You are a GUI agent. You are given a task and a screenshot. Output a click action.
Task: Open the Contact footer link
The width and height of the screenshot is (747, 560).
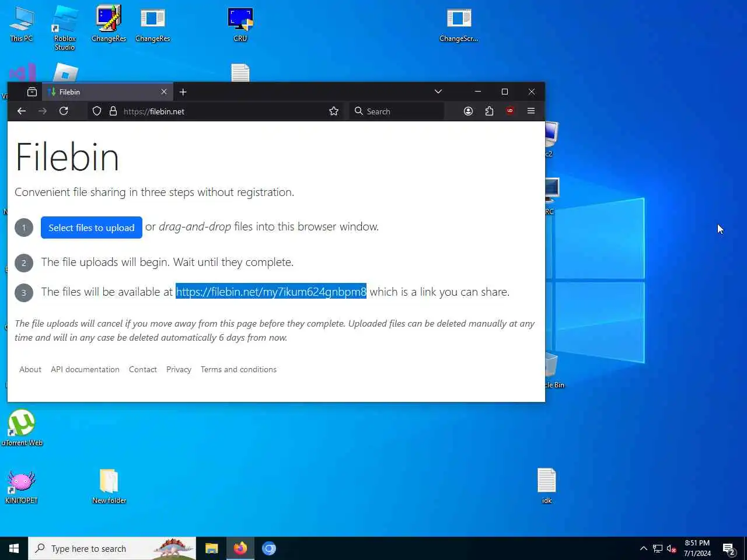[x=143, y=369]
